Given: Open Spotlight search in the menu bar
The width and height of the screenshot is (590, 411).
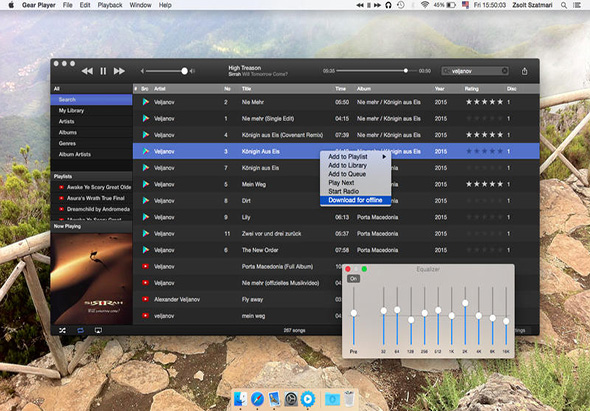Looking at the screenshot, I should (x=564, y=5).
